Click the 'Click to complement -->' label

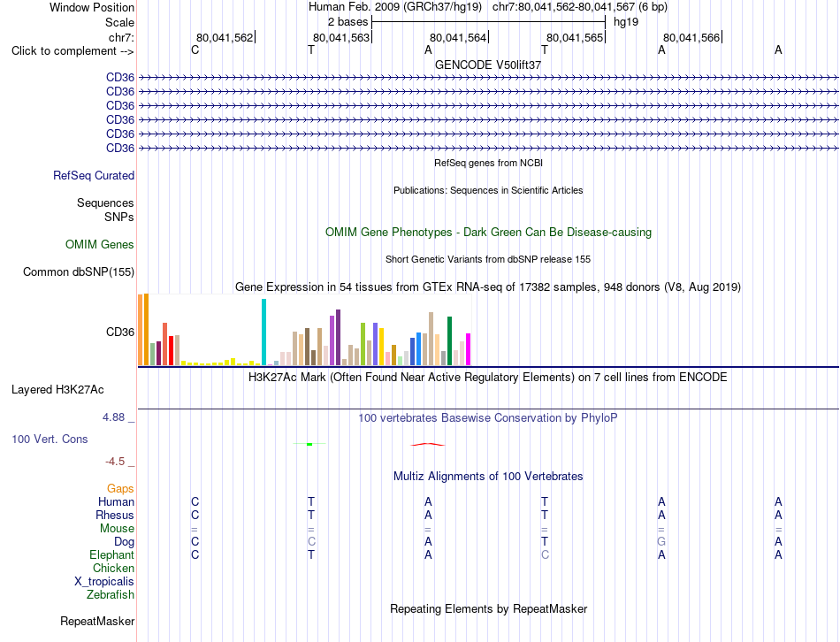(73, 51)
